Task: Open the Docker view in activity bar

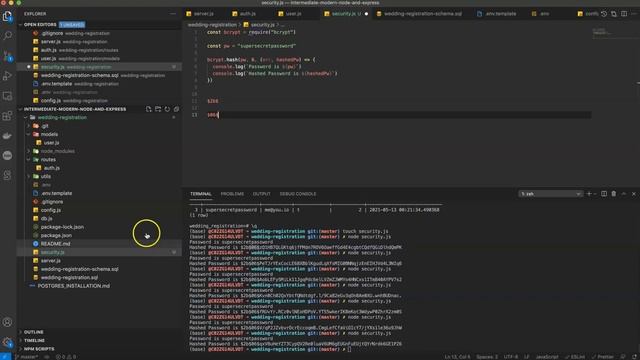Action: coord(7,136)
